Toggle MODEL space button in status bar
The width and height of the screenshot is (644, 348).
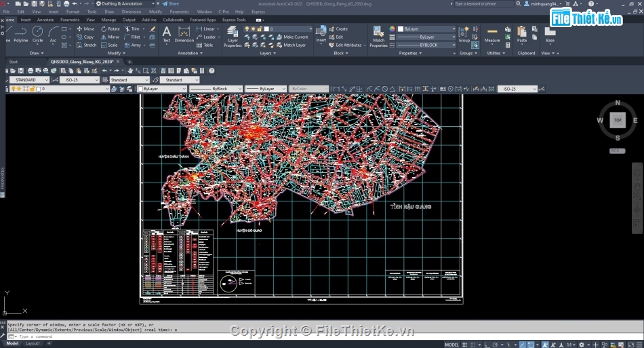point(451,345)
